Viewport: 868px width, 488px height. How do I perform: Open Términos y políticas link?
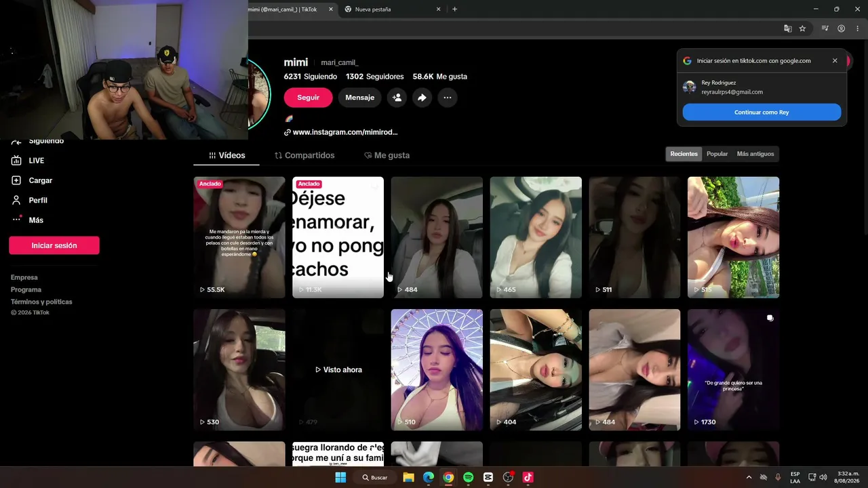point(41,302)
